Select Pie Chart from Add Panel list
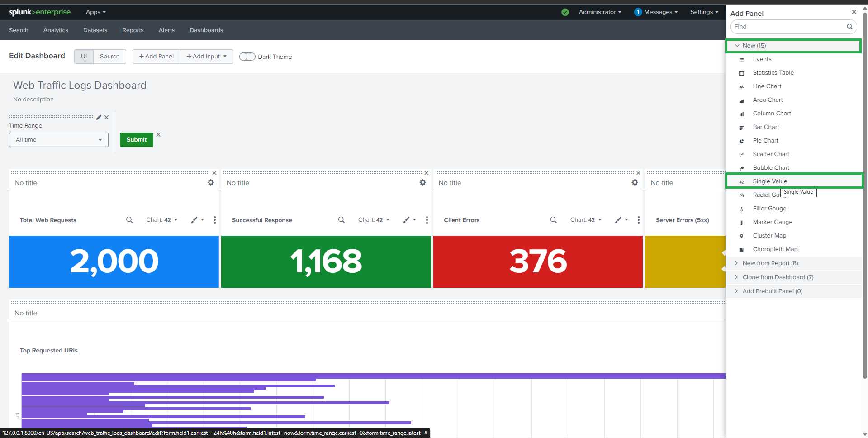Image resolution: width=868 pixels, height=438 pixels. coord(765,141)
